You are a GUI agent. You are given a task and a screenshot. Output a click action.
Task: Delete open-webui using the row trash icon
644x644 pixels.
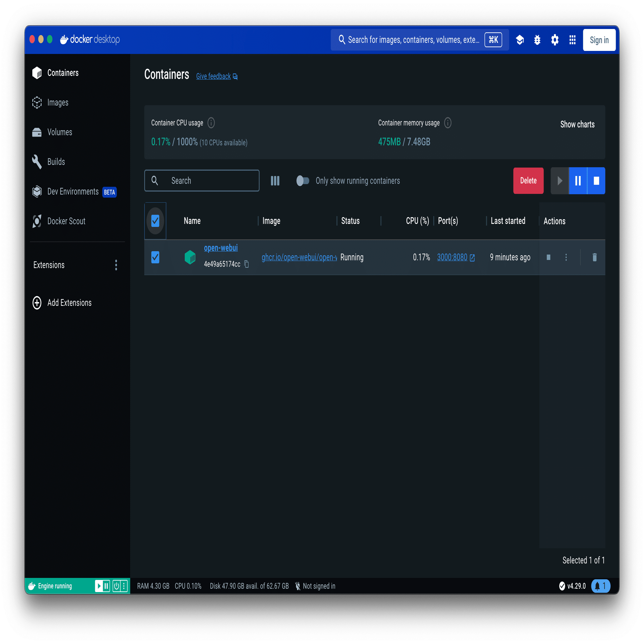[594, 257]
